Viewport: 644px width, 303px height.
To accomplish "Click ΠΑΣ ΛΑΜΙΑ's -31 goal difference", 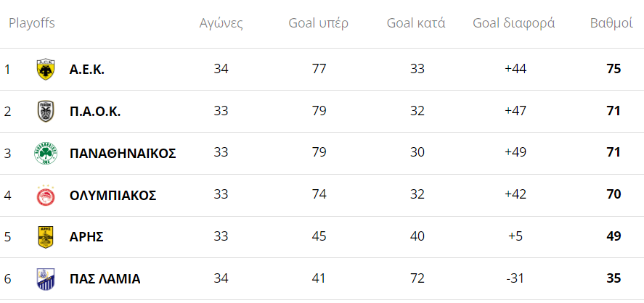I will pos(515,279).
